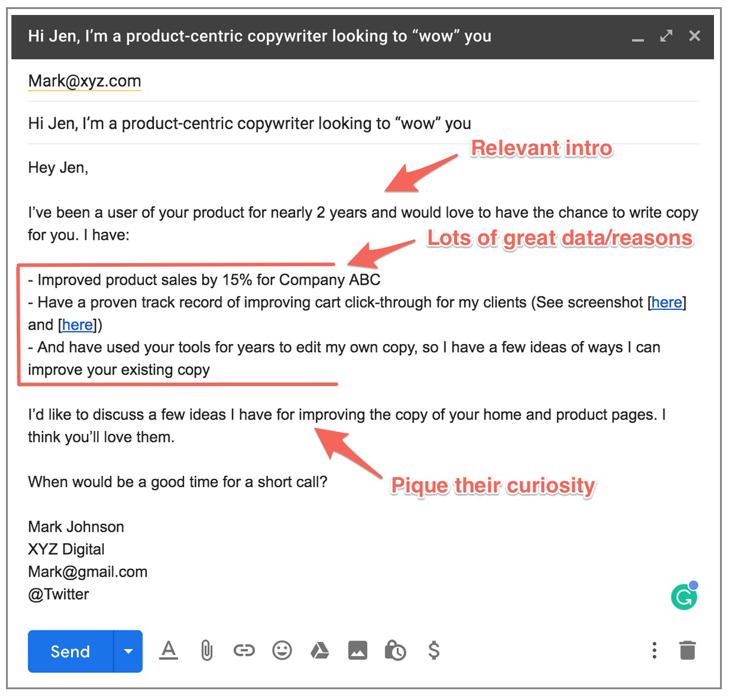Insert file from Google Drive
This screenshot has height=700, width=729.
pyautogui.click(x=320, y=650)
